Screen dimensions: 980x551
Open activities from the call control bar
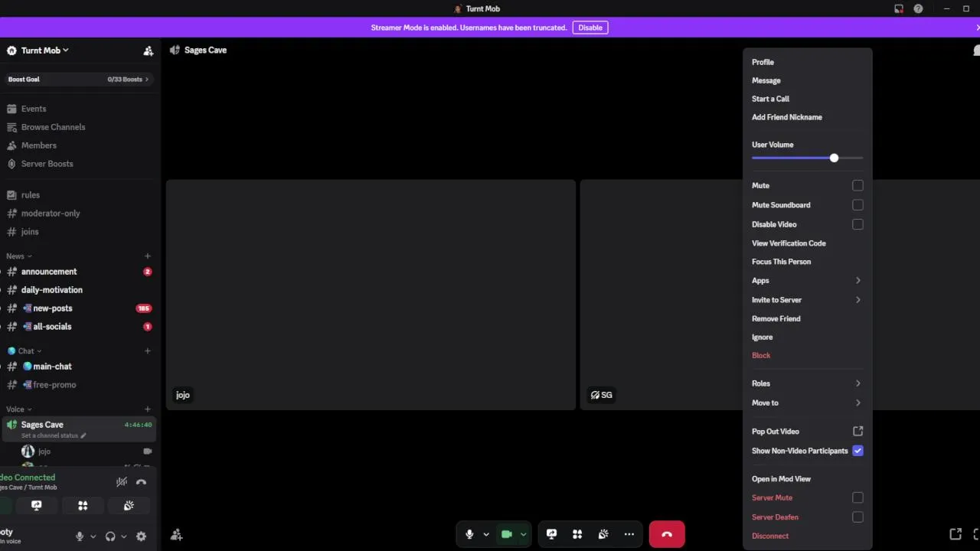tap(577, 534)
